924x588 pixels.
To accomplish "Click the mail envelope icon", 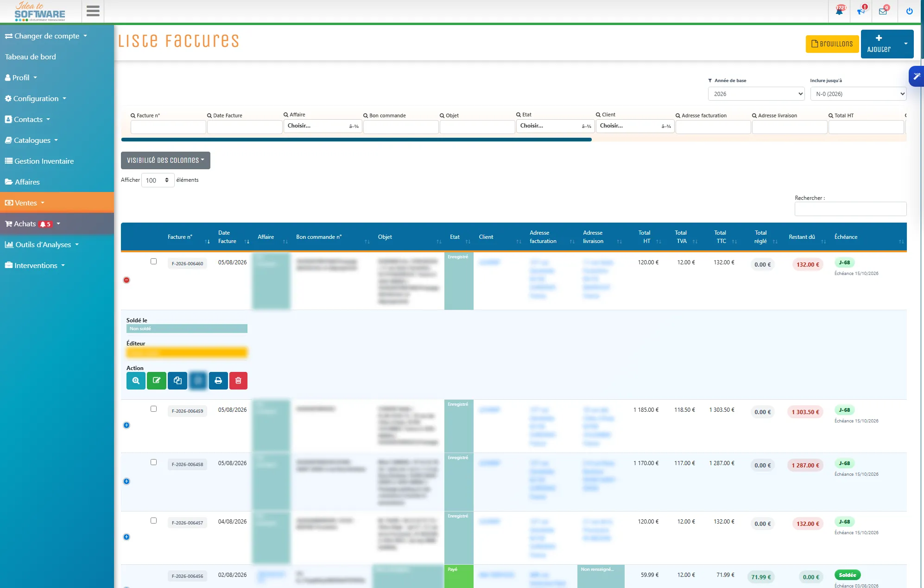I will coord(883,11).
